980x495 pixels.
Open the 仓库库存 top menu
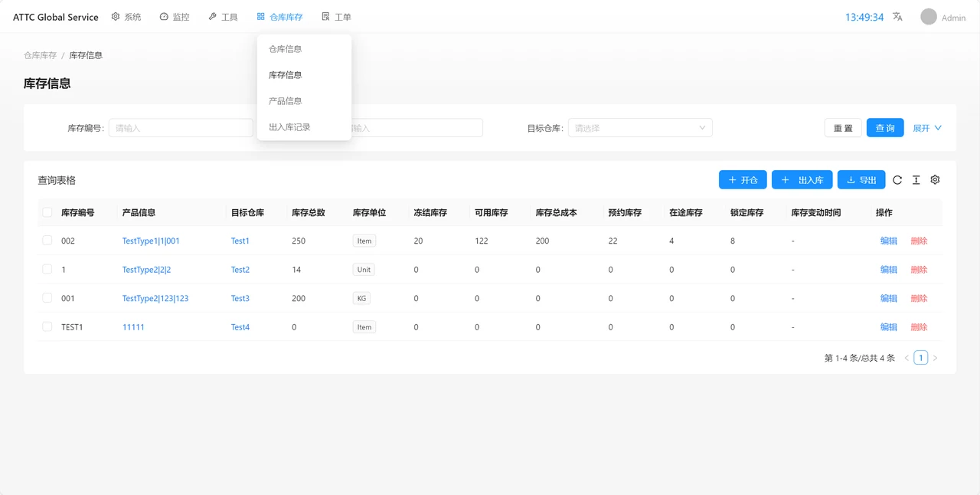pos(280,17)
